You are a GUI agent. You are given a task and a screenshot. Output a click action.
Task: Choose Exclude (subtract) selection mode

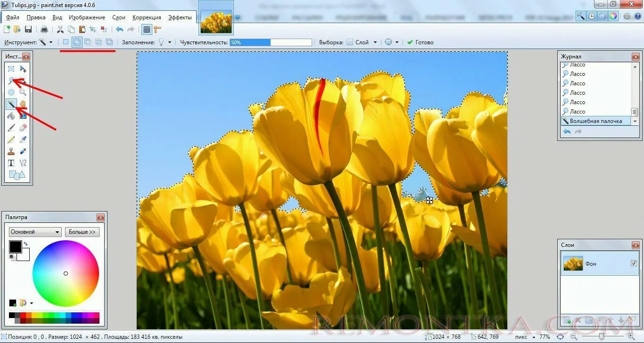point(88,42)
